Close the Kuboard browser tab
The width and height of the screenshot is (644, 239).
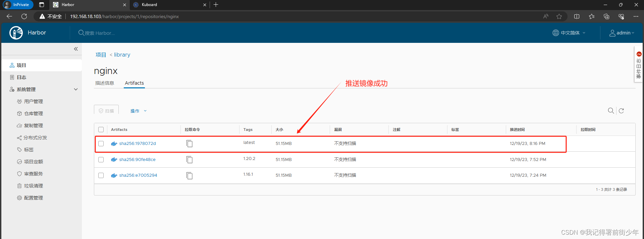coord(205,5)
